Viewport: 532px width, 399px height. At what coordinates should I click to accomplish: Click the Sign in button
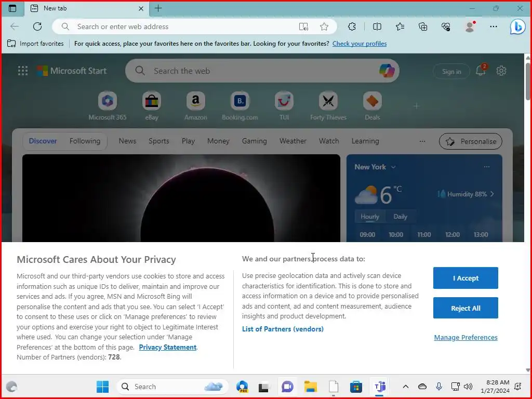tap(451, 71)
